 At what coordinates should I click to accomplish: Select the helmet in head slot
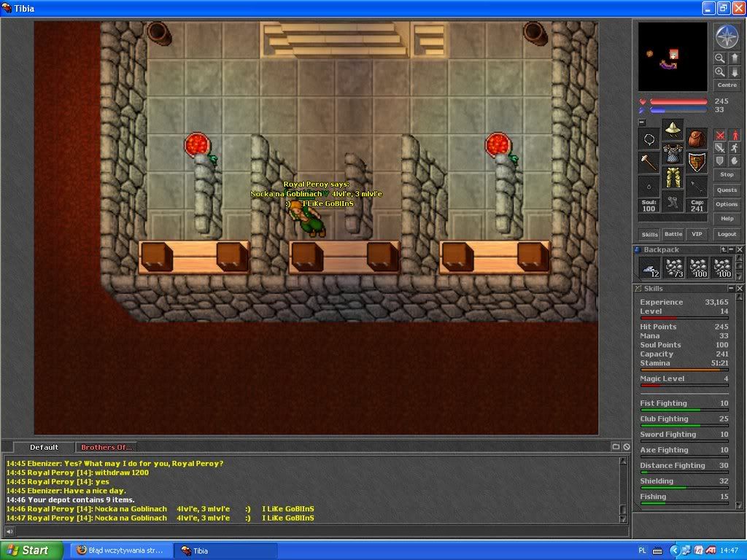tap(673, 129)
